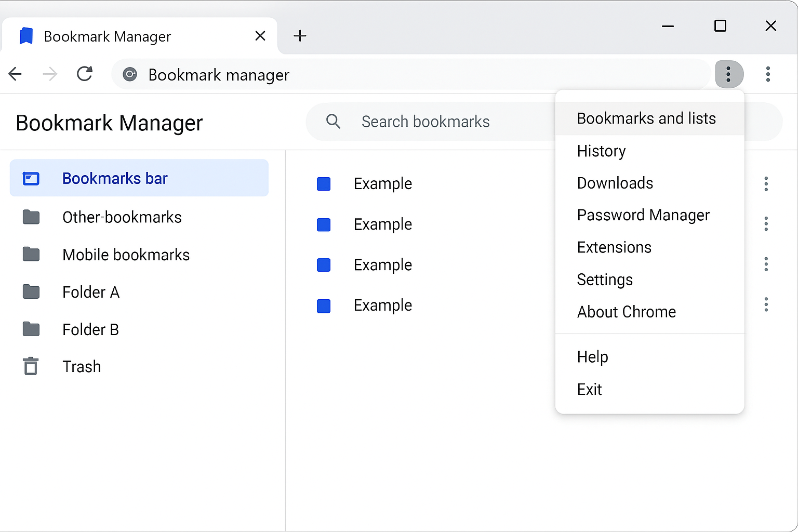Expand options for the last Example bookmark
This screenshot has height=532, width=798.
click(766, 305)
